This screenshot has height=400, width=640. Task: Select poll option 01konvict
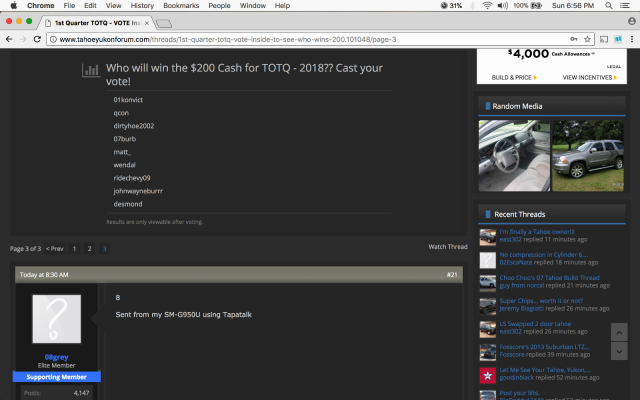point(128,100)
